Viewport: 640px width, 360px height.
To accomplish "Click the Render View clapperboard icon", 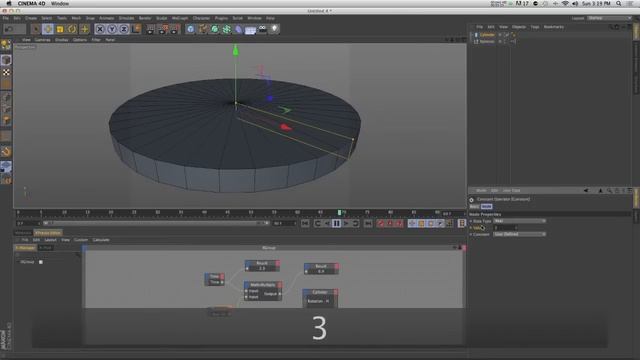I will (x=151, y=29).
